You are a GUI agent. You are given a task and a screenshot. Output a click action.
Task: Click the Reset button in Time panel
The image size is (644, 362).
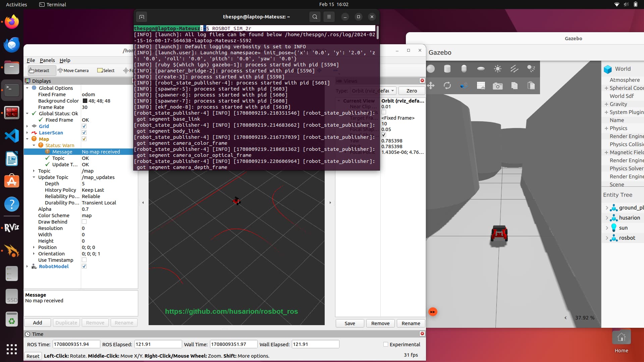pyautogui.click(x=33, y=356)
